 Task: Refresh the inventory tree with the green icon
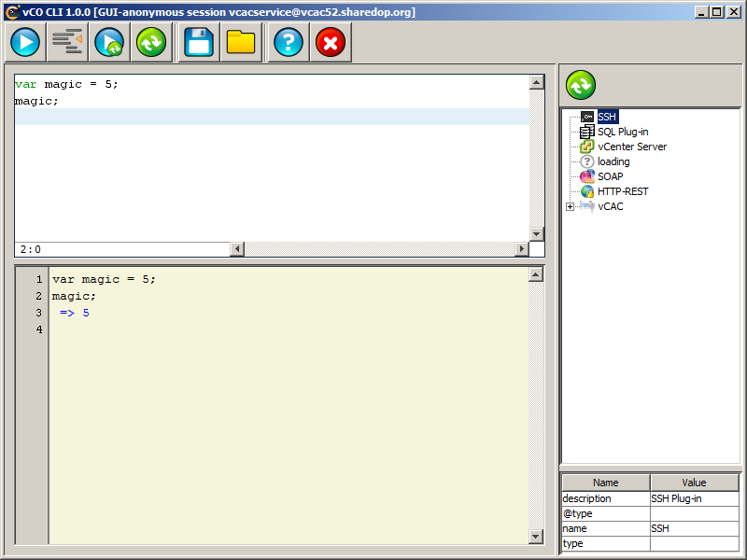pyautogui.click(x=581, y=85)
